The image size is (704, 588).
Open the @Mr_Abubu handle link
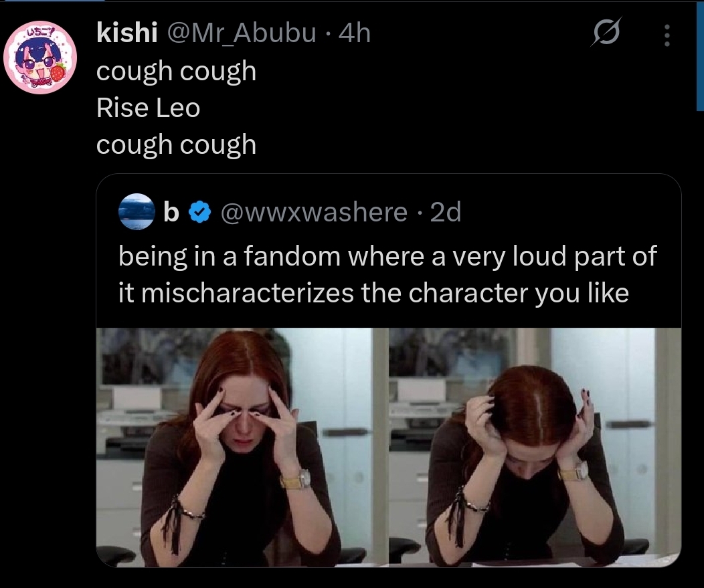pyautogui.click(x=241, y=33)
